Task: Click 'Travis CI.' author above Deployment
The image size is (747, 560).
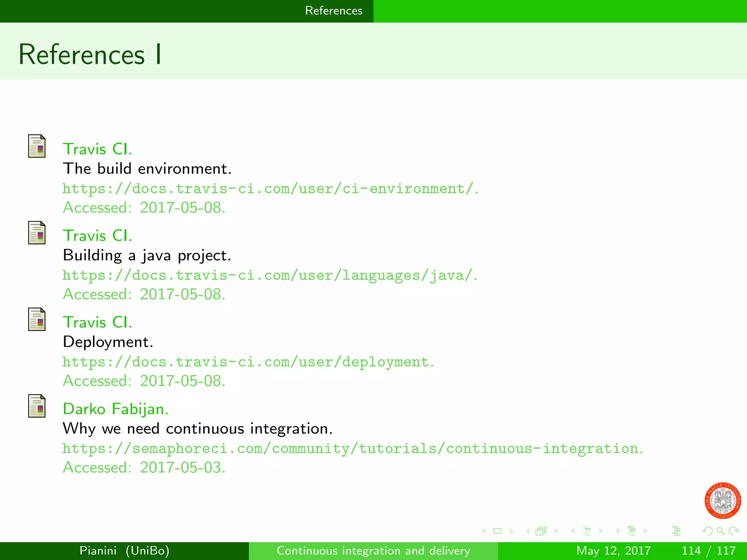Action: tap(97, 322)
